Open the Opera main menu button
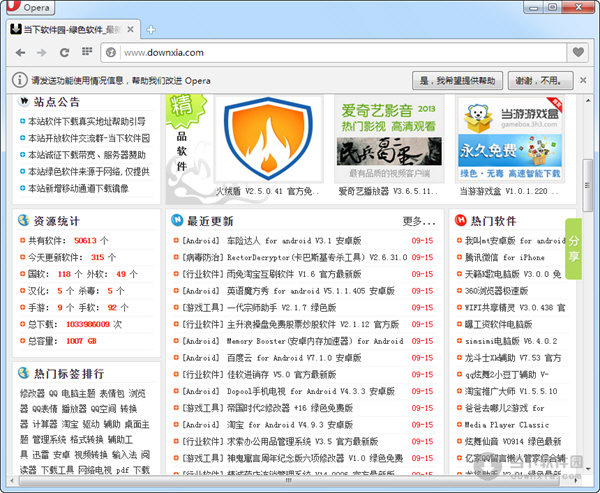 (30, 8)
